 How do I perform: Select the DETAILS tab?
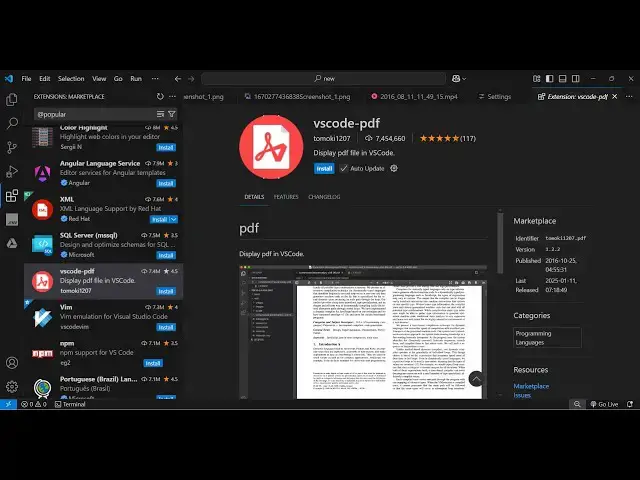click(254, 197)
